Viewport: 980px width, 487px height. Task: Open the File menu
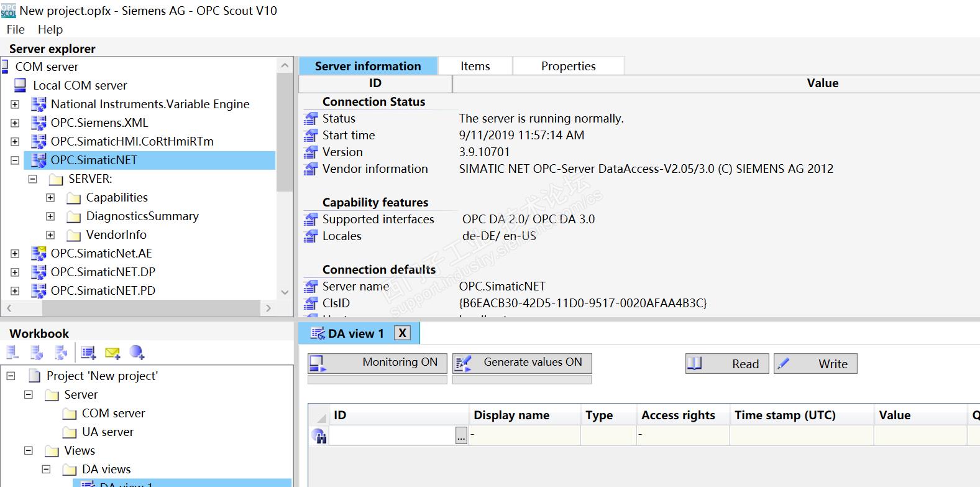coord(16,29)
